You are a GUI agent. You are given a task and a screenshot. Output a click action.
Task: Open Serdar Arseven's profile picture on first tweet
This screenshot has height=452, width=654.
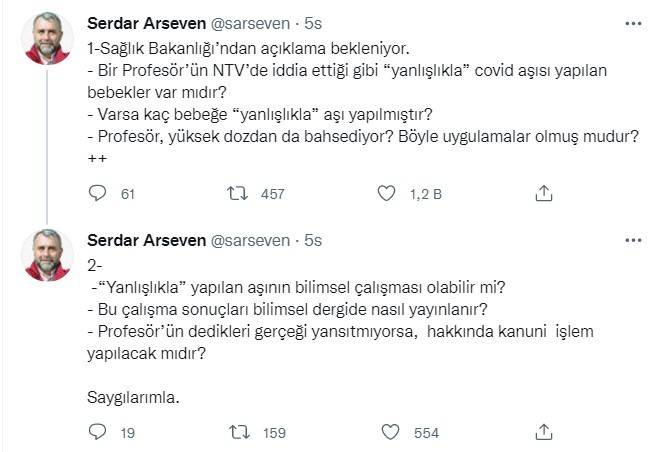pos(46,38)
